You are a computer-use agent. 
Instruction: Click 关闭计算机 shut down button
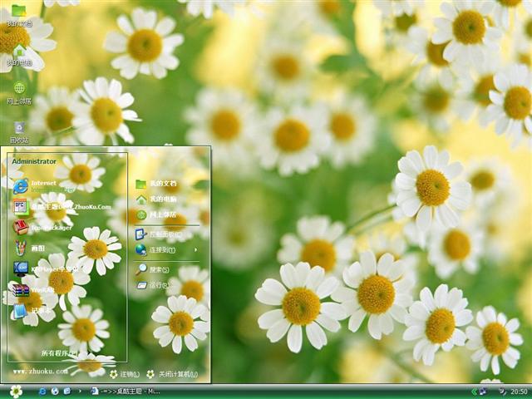[x=172, y=374]
